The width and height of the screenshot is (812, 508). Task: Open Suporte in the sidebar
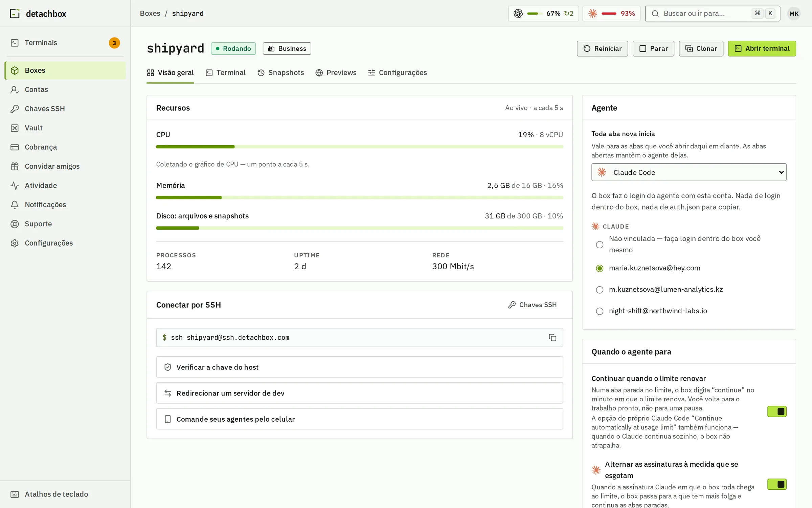point(65,224)
